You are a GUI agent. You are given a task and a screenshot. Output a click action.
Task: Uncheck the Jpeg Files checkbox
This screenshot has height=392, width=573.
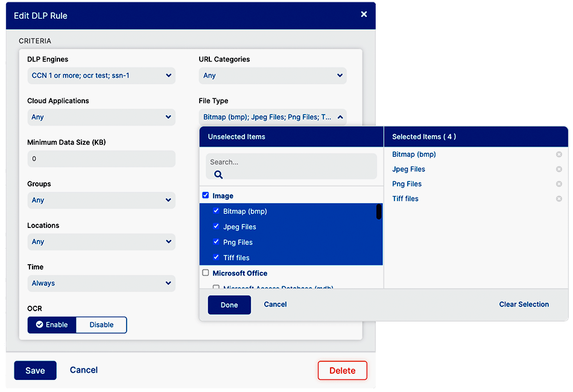pyautogui.click(x=216, y=227)
